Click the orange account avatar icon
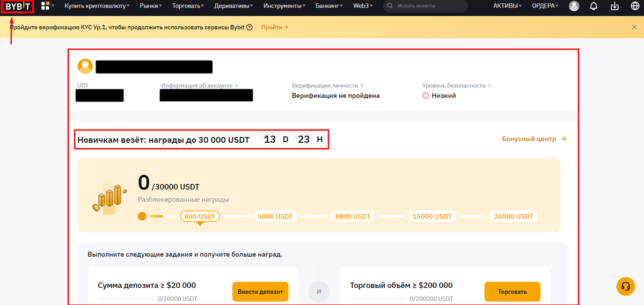 [85, 66]
